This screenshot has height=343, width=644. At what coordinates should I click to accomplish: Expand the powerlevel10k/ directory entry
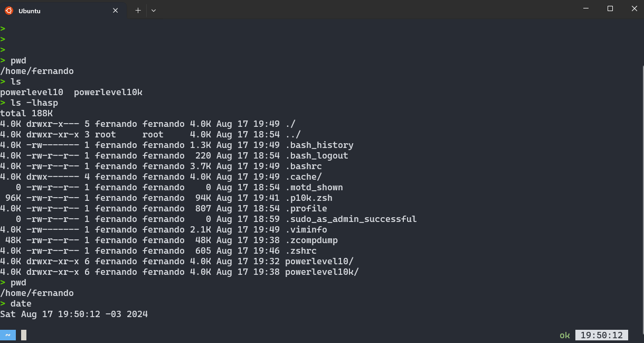tap(321, 272)
